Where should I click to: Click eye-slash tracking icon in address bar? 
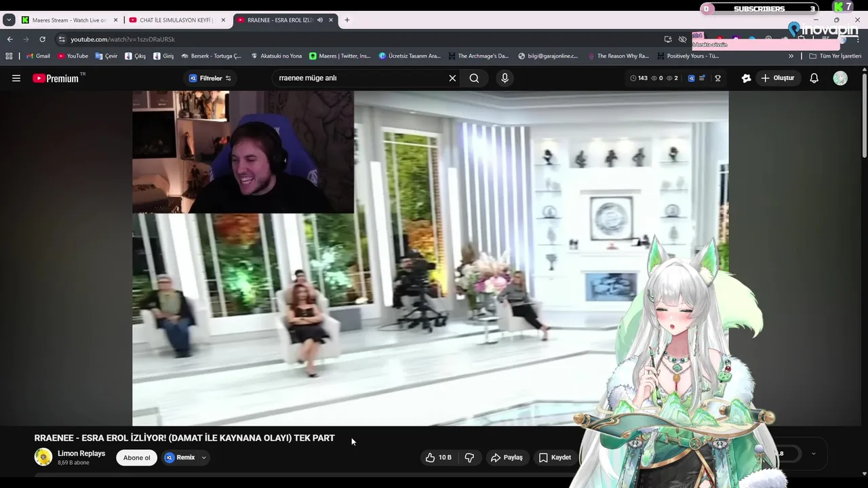click(682, 39)
